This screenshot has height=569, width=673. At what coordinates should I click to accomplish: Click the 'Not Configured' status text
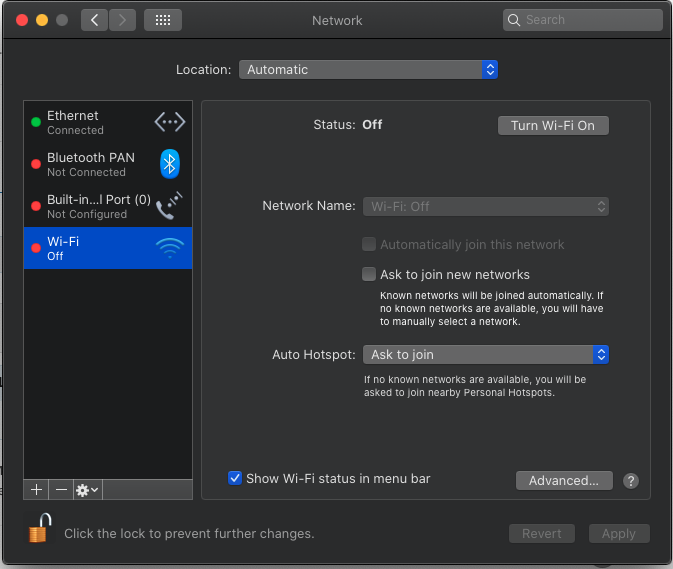(x=87, y=214)
